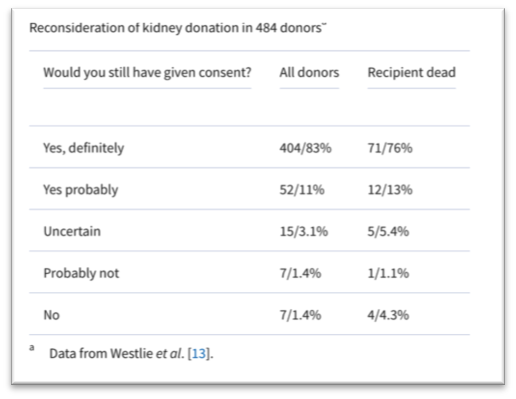Click the footnote superscript "a" marker
Viewport: 516px width, 399px height.
[32, 348]
